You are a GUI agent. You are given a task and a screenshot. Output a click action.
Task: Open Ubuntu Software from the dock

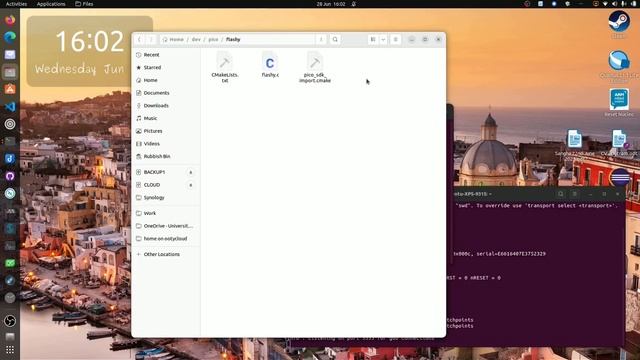pos(10,89)
